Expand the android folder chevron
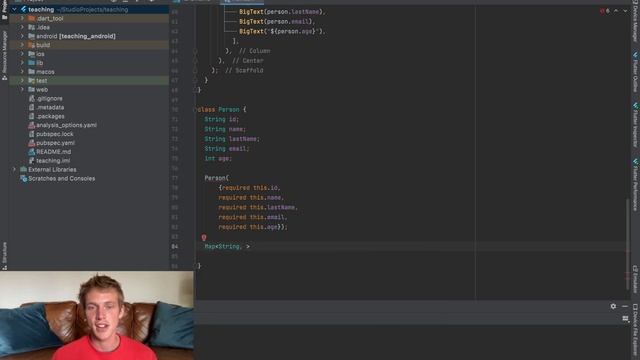 pyautogui.click(x=22, y=36)
